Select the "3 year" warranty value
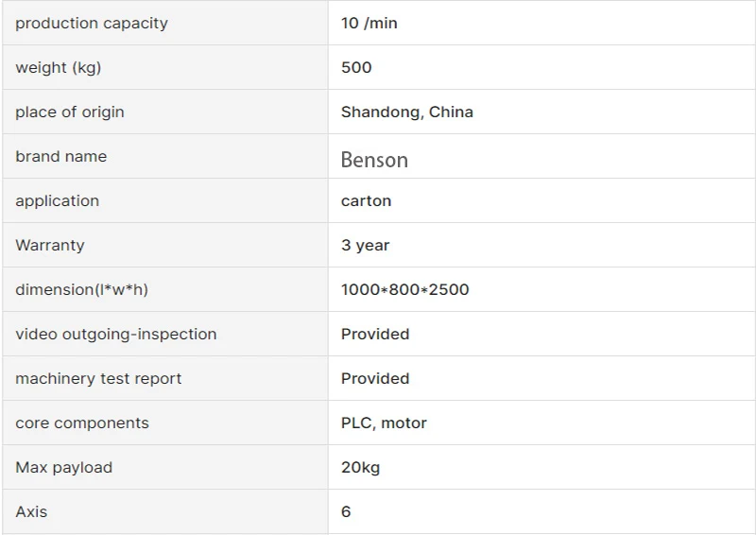The width and height of the screenshot is (756, 535). tap(366, 245)
